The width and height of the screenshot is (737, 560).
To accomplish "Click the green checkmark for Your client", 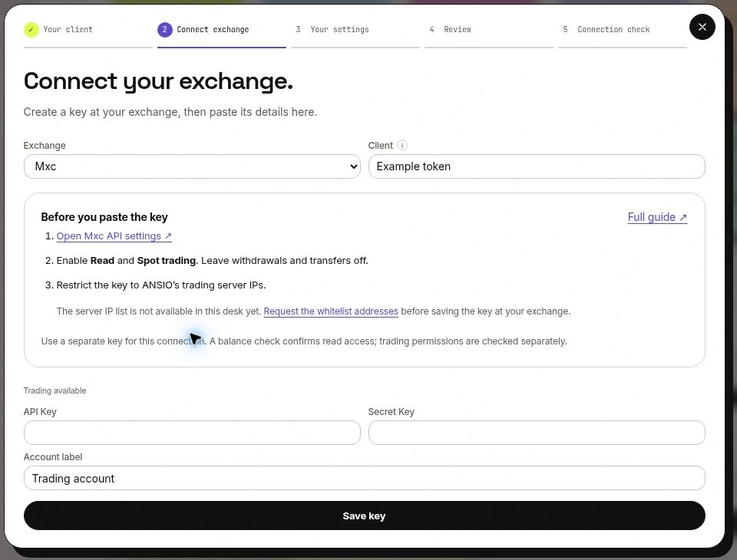I will pos(31,30).
